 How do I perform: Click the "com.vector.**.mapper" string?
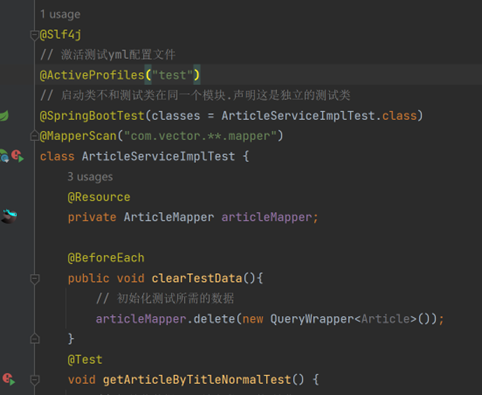[200, 136]
